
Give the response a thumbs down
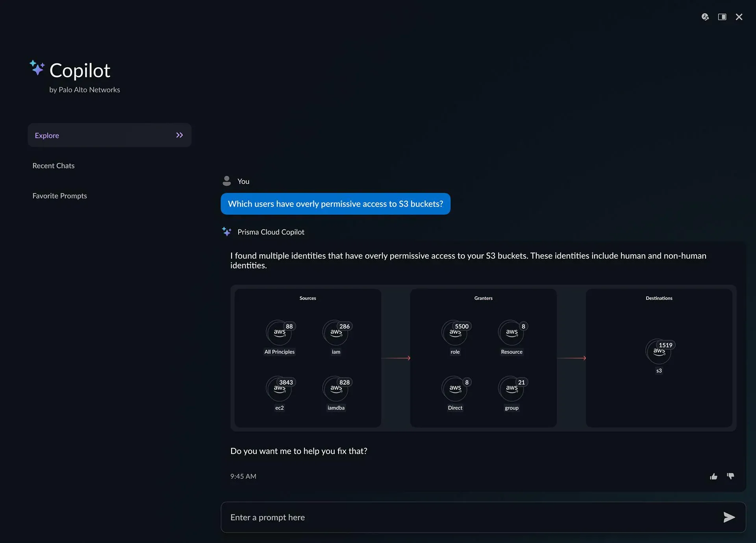(x=731, y=476)
